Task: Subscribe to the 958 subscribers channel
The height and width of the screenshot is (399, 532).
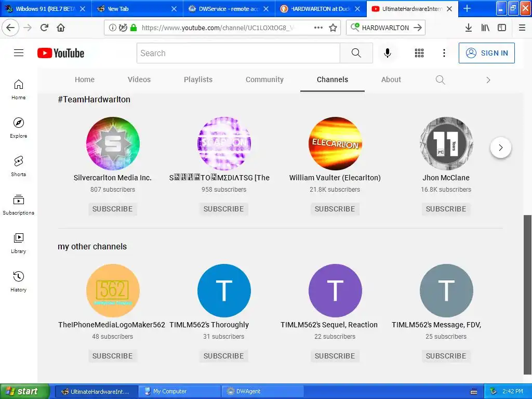Action: click(224, 209)
